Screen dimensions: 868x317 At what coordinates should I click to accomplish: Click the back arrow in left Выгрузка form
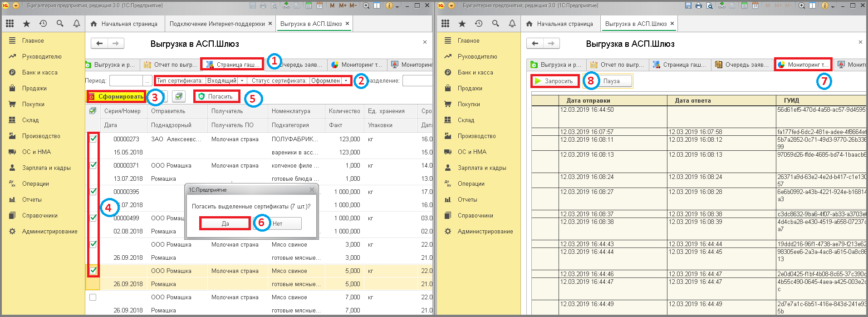99,43
